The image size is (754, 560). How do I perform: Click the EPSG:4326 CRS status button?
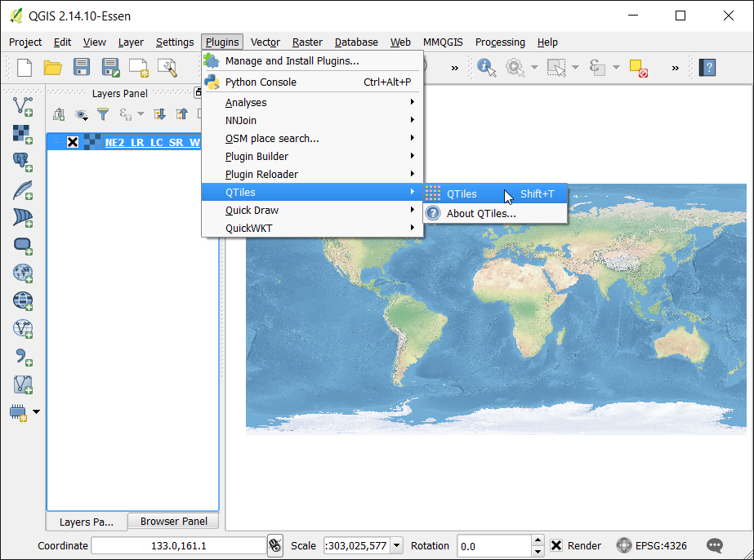[x=652, y=545]
